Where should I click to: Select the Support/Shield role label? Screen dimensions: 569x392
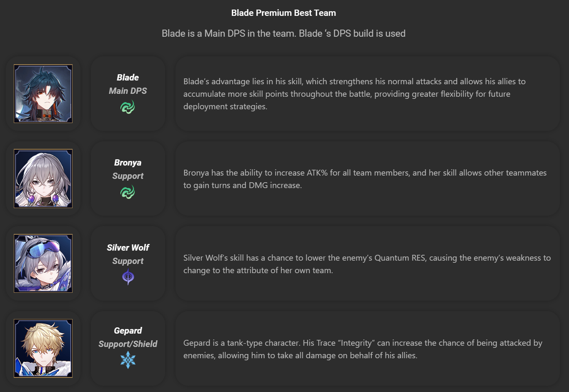click(128, 344)
